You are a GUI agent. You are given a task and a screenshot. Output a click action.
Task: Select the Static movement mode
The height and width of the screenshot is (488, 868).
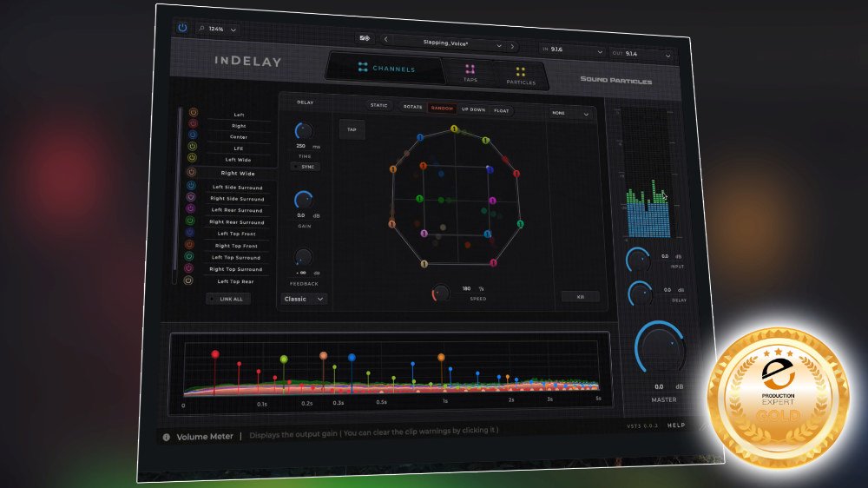tap(379, 105)
